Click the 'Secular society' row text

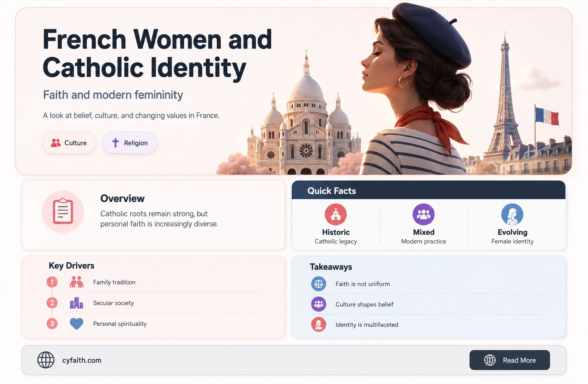click(x=113, y=303)
